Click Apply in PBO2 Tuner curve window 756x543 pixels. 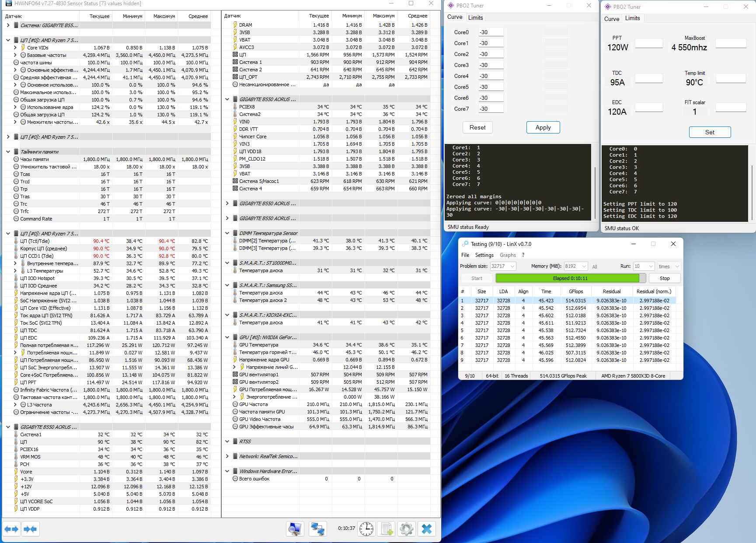pos(543,127)
